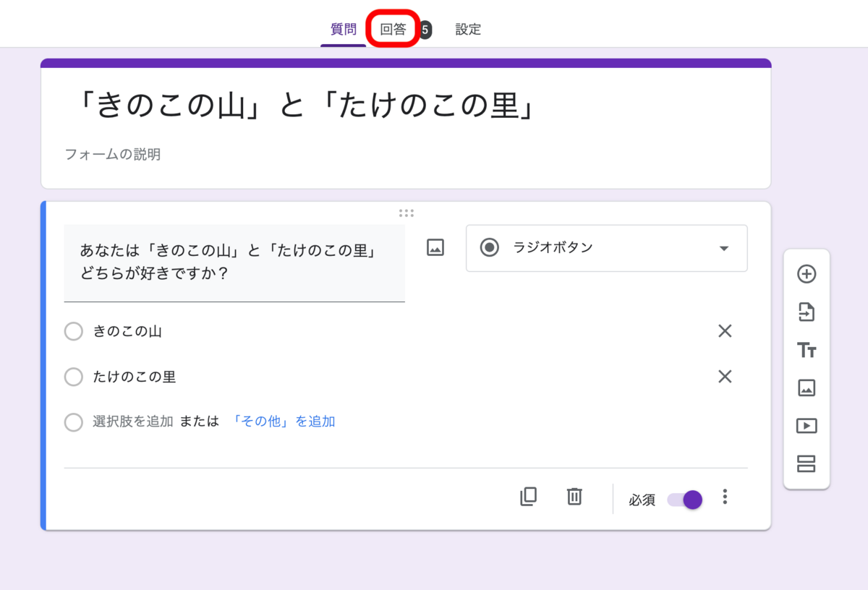Open the ラジオボタン question type dropdown
Screen dimensions: 868x590
tap(607, 248)
